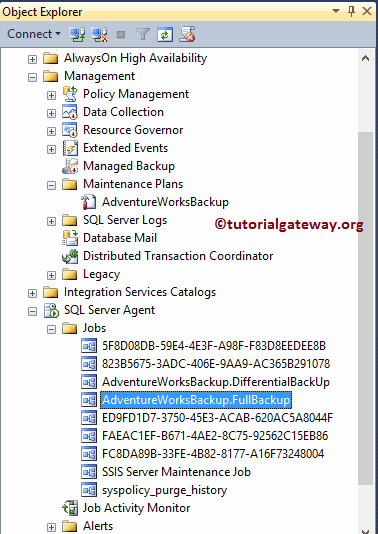
Task: Select AdventureWorksBackup.FullBackup job
Action: click(x=196, y=400)
